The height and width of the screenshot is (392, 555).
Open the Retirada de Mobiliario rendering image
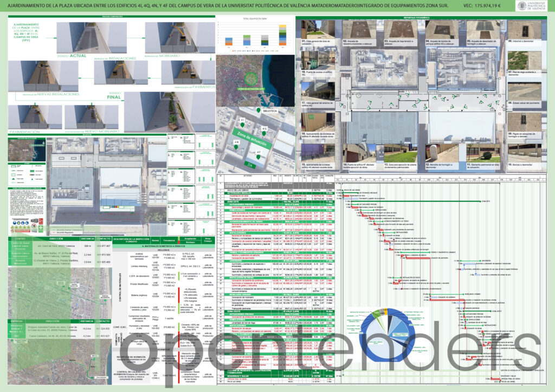[x=180, y=37]
